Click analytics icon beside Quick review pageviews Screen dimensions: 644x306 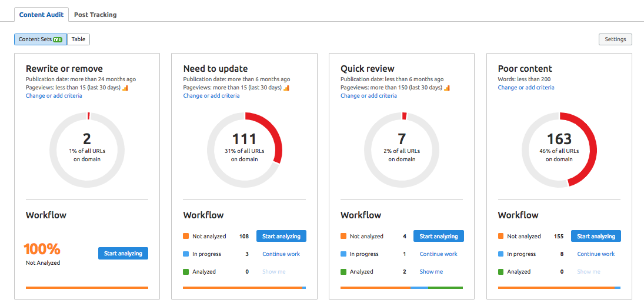click(447, 88)
